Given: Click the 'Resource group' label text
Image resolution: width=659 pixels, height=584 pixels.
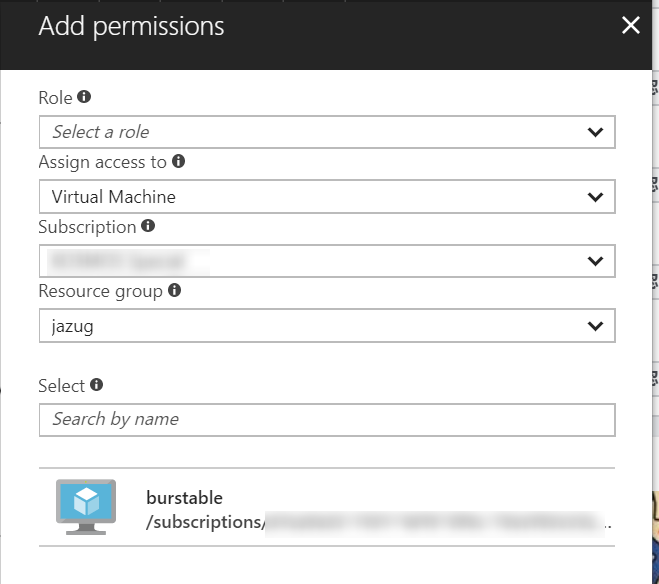Looking at the screenshot, I should click(x=100, y=291).
